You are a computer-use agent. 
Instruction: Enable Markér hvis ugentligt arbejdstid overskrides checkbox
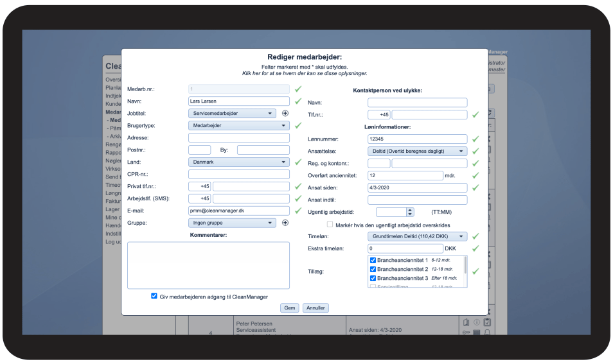(330, 225)
